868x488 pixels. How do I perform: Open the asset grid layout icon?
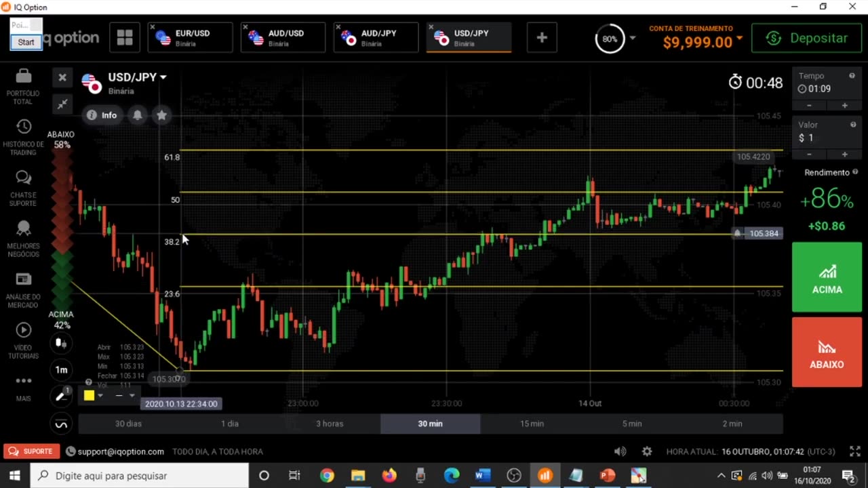125,38
